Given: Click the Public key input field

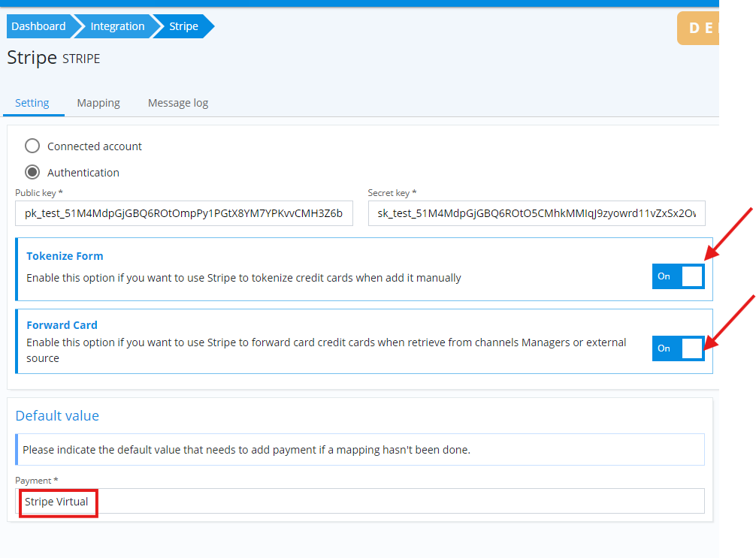Looking at the screenshot, I should pos(184,213).
